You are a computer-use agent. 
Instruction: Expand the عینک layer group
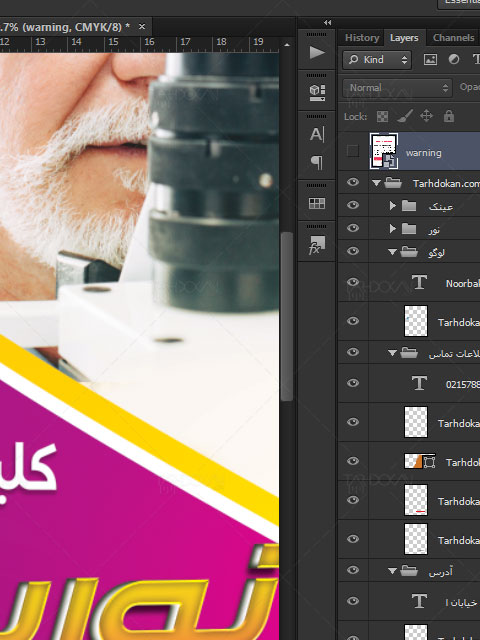point(393,205)
